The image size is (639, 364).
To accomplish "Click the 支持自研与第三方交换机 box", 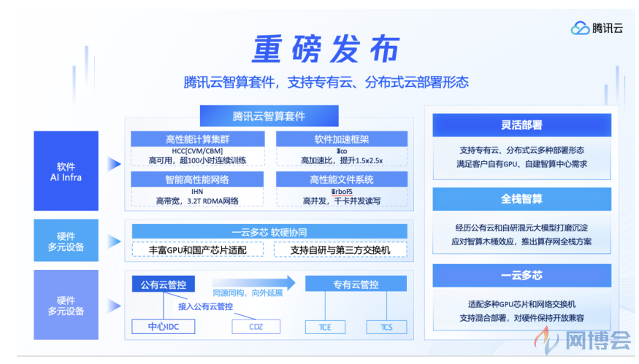I will coord(340,250).
